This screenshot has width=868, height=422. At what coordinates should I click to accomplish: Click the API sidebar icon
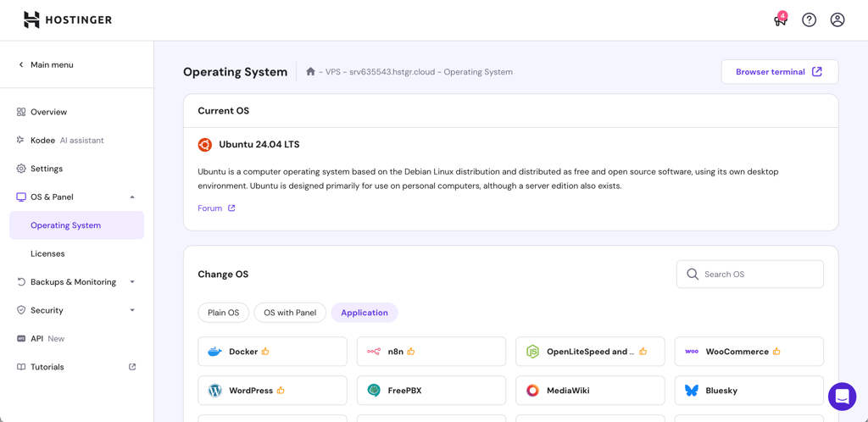click(x=21, y=338)
